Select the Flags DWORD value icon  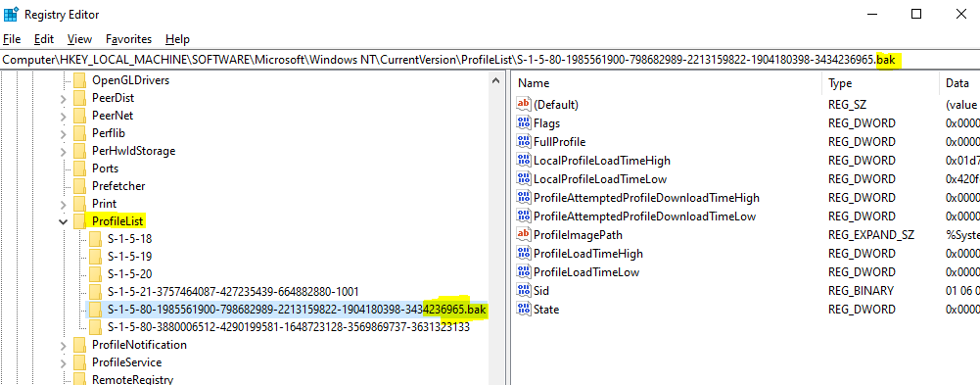523,123
